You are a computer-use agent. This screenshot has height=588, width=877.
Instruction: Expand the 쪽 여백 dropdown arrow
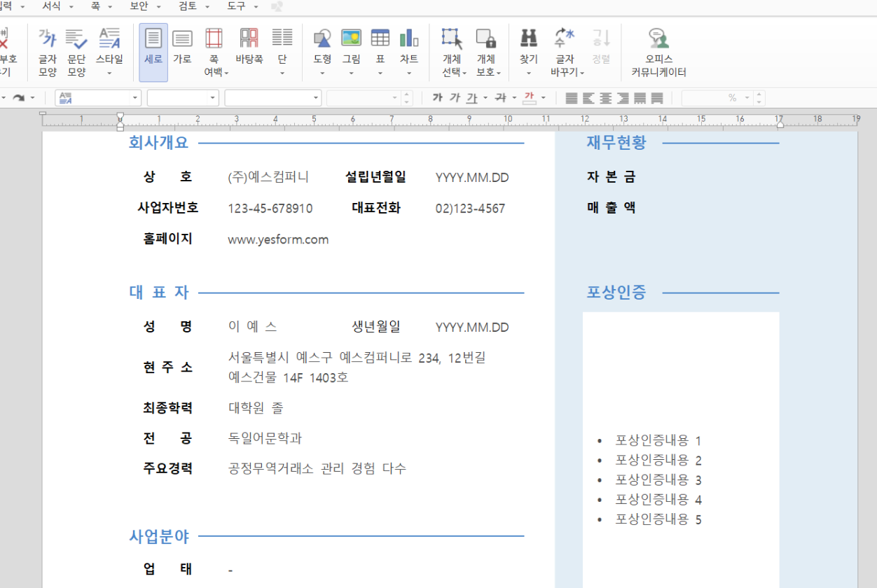(227, 73)
